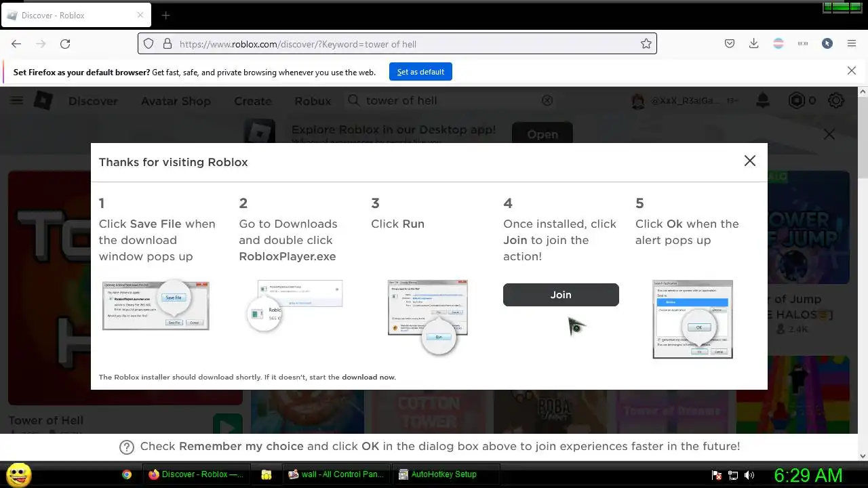Click the Ok alert step five illustration
868x488 pixels.
coord(692,319)
